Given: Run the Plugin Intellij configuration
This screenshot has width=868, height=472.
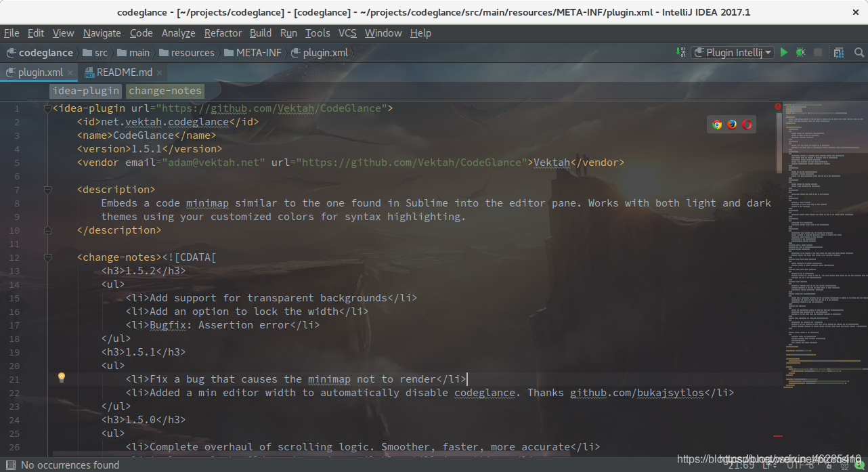Looking at the screenshot, I should (784, 52).
